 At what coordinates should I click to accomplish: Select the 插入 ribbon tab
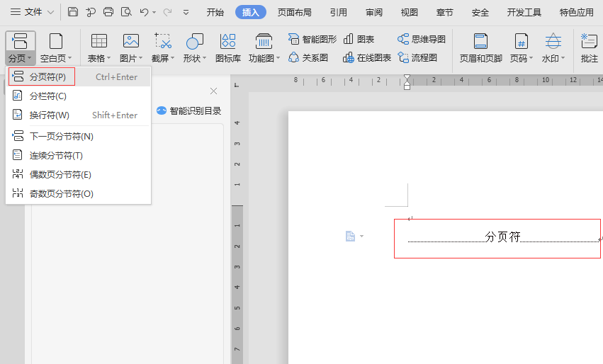pos(250,12)
